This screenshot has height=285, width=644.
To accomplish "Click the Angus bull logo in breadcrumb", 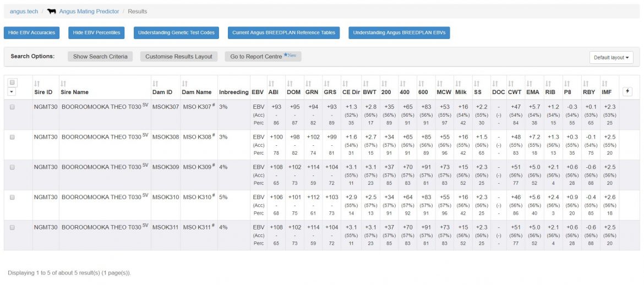I will point(52,11).
